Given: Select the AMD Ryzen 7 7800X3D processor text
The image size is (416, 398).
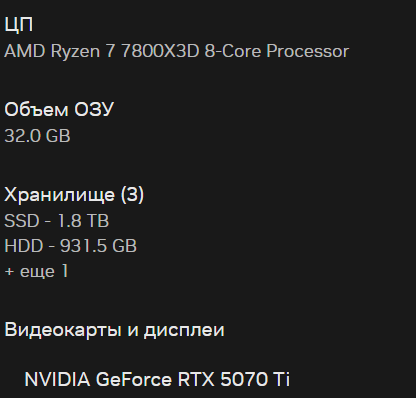Looking at the screenshot, I should 176,51.
